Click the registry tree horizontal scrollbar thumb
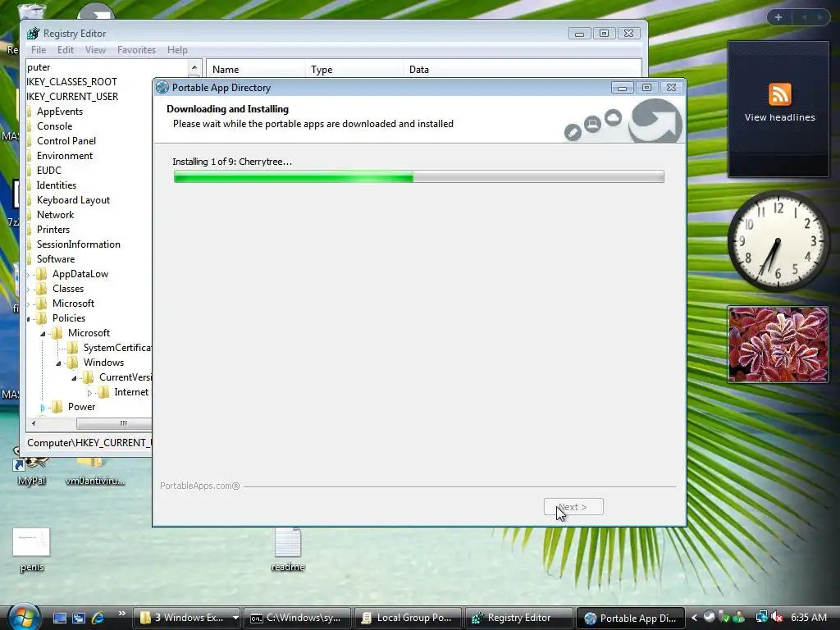 (114, 423)
